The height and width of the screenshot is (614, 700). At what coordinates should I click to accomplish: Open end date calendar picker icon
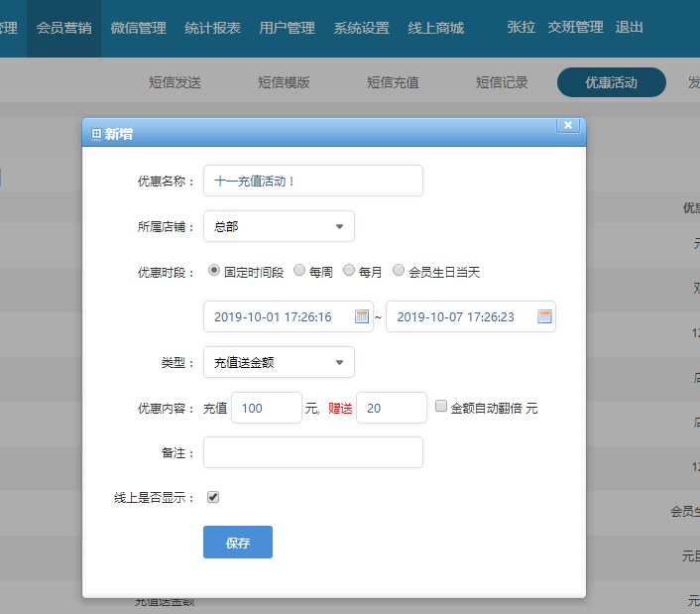pos(544,316)
